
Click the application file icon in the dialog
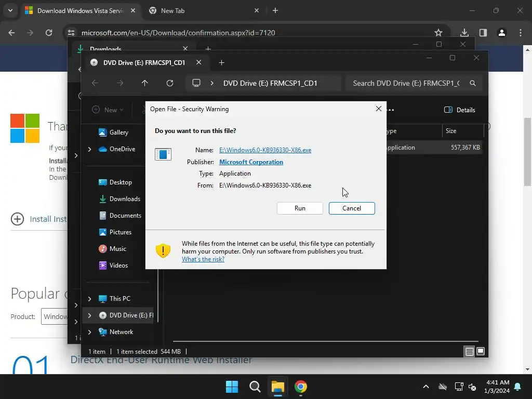click(x=163, y=154)
